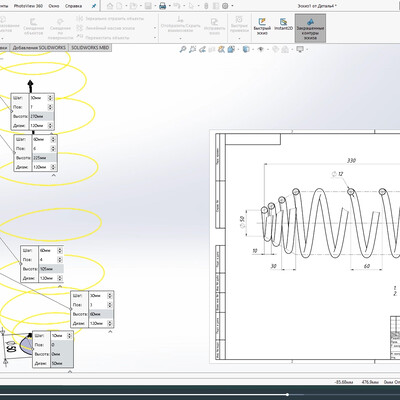
Task: Click the Высота field showing 270мм
Action: [41, 116]
